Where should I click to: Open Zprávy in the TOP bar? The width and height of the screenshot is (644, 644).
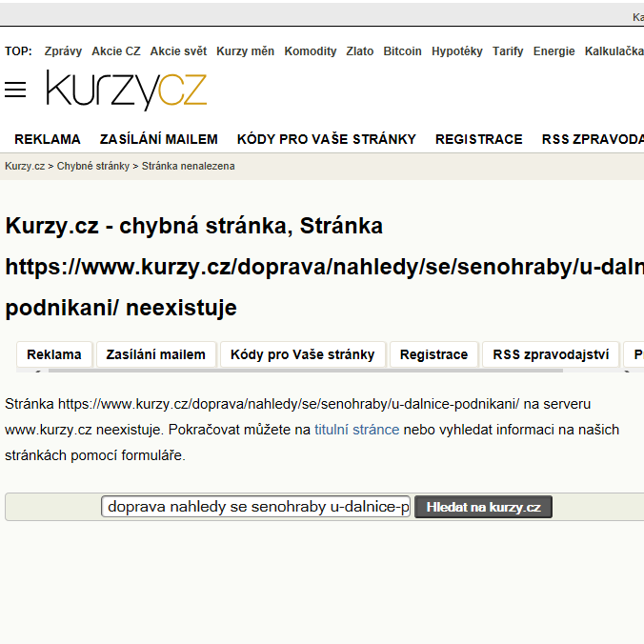pyautogui.click(x=63, y=51)
